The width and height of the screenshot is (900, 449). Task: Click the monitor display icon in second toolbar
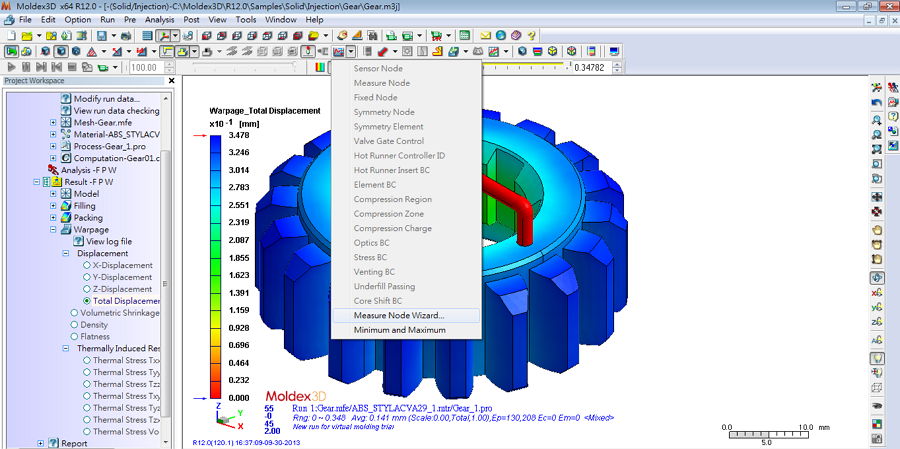[x=614, y=51]
